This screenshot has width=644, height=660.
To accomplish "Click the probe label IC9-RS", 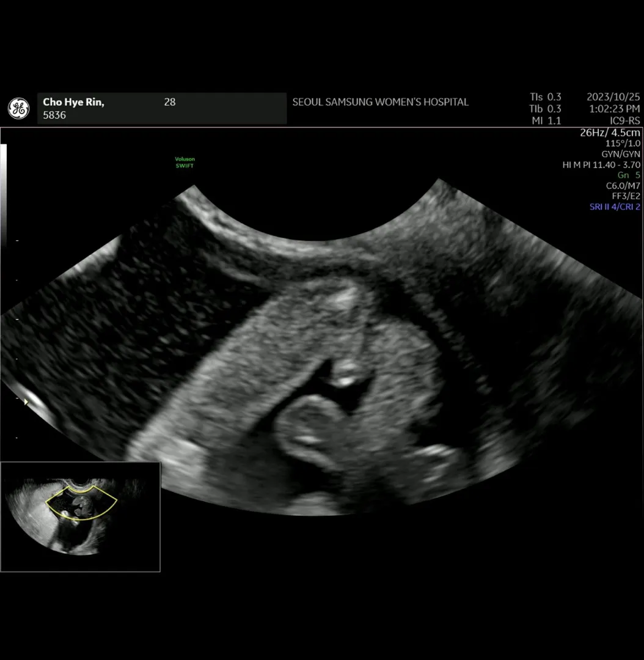I will (625, 121).
